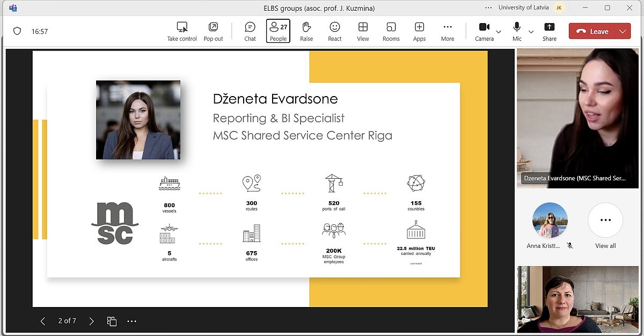Select Dzeneta Evardsone's video tile
The height and width of the screenshot is (336, 644).
[578, 118]
